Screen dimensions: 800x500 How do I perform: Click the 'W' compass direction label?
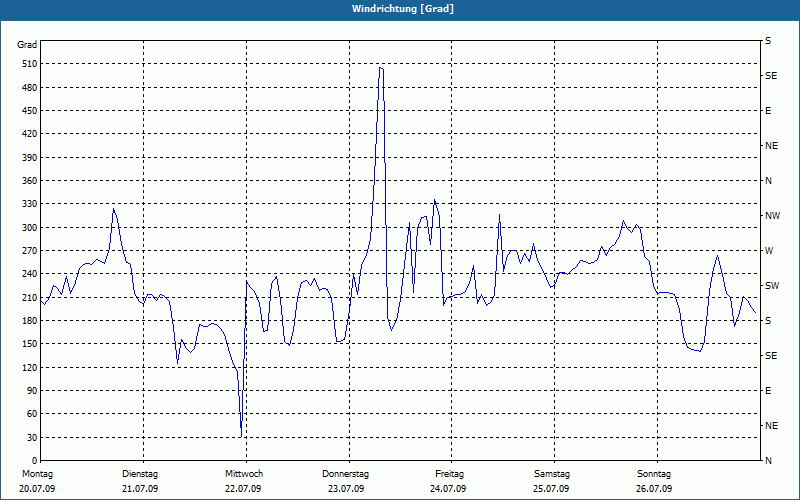click(769, 251)
